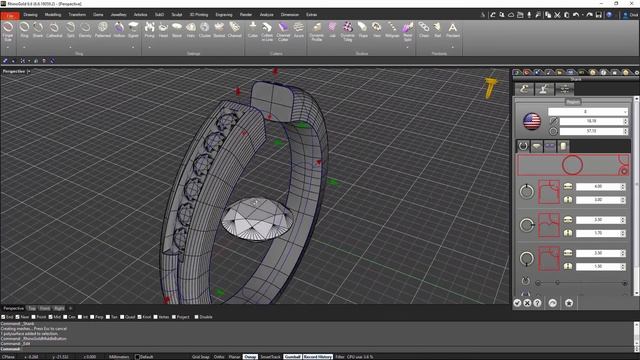Viewport: 640px width, 360px height.
Task: Click the Undo arrow icon
Action: click(x=576, y=15)
